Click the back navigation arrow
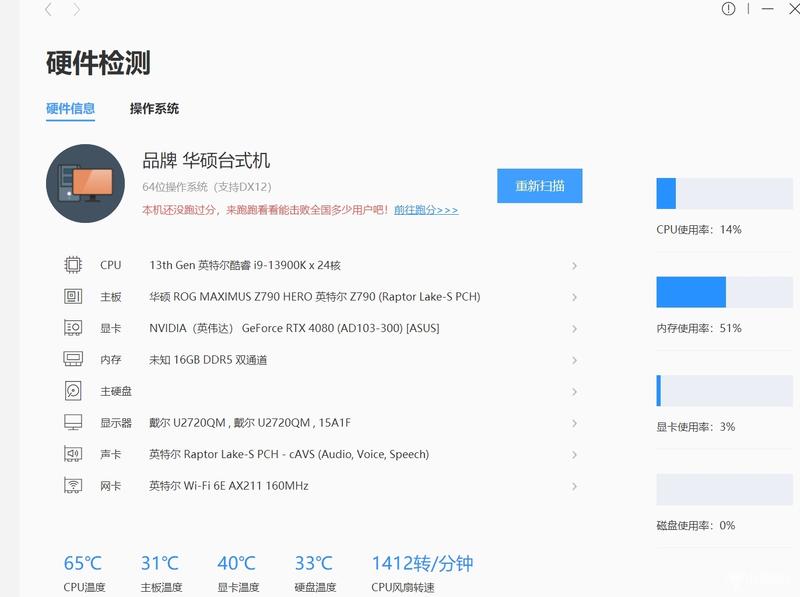800x597 pixels. click(x=48, y=9)
